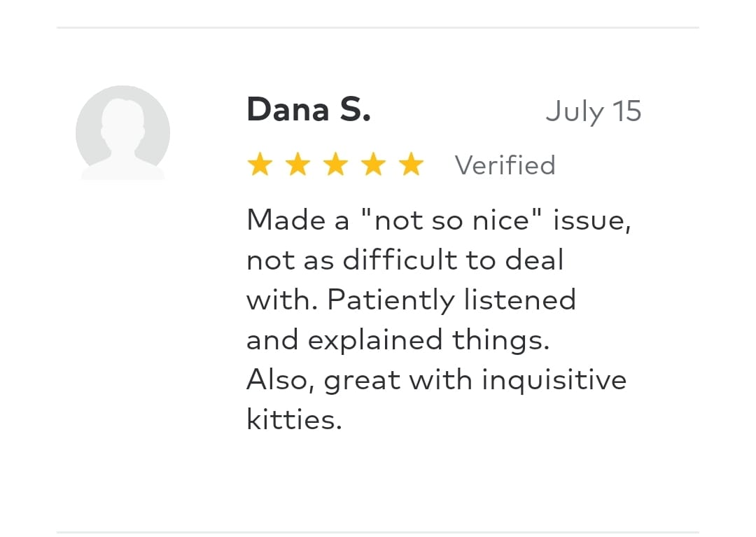
Task: Open reviewer name Dana S.
Action: [309, 110]
